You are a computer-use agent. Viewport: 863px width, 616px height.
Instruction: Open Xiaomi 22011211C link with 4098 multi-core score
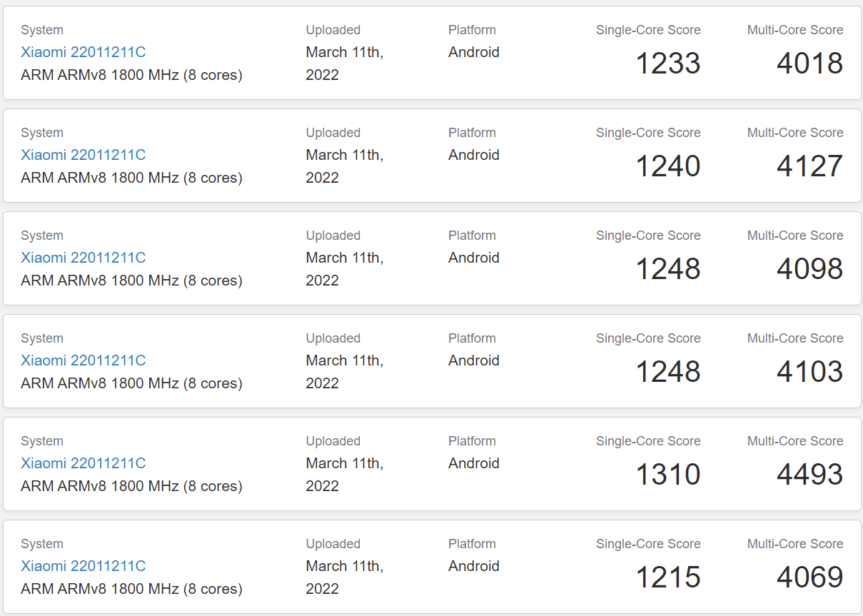pos(83,258)
